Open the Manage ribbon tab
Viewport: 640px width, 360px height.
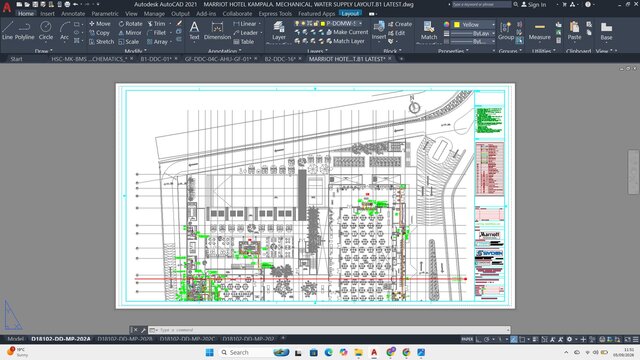click(x=154, y=13)
